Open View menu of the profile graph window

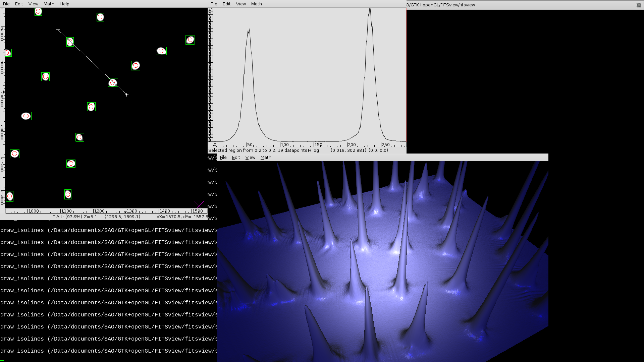[241, 4]
